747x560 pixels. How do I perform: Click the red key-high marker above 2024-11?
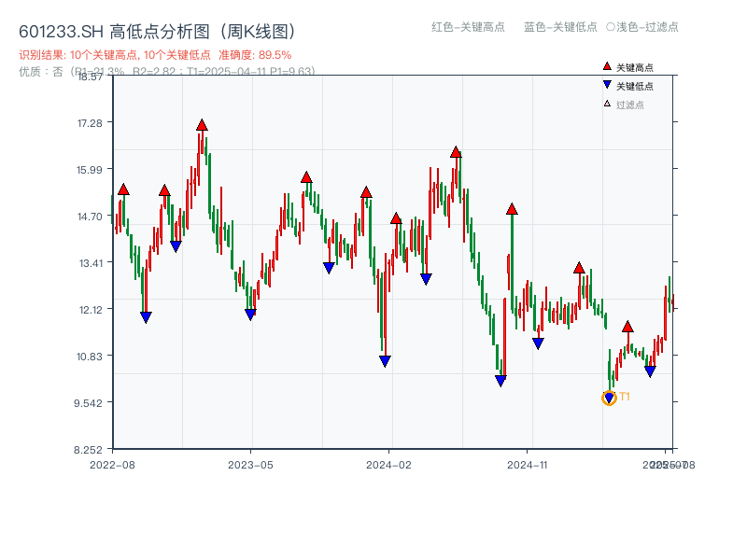(511, 209)
